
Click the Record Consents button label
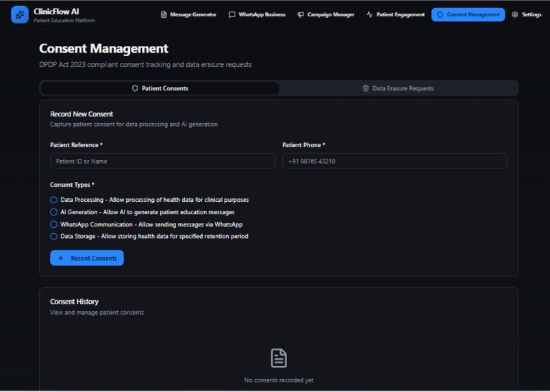[94, 258]
